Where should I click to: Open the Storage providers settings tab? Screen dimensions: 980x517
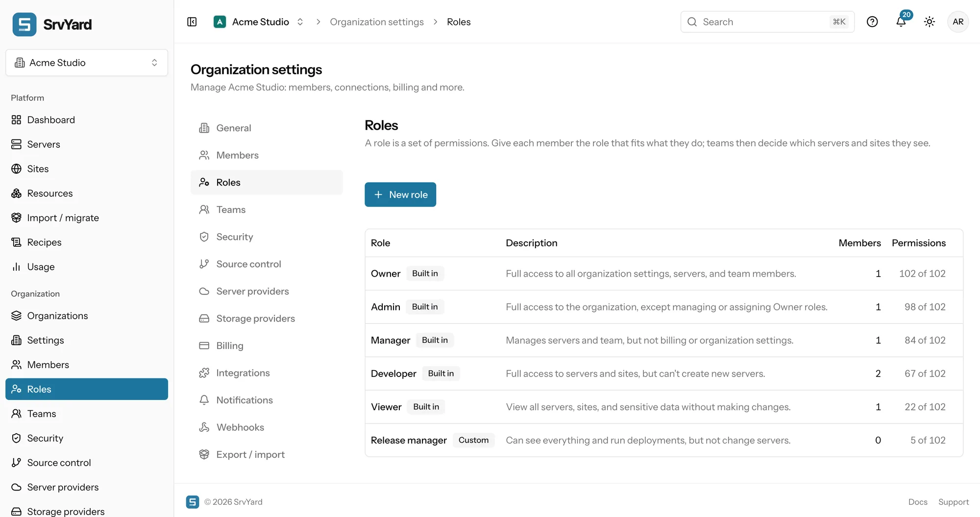click(x=267, y=319)
